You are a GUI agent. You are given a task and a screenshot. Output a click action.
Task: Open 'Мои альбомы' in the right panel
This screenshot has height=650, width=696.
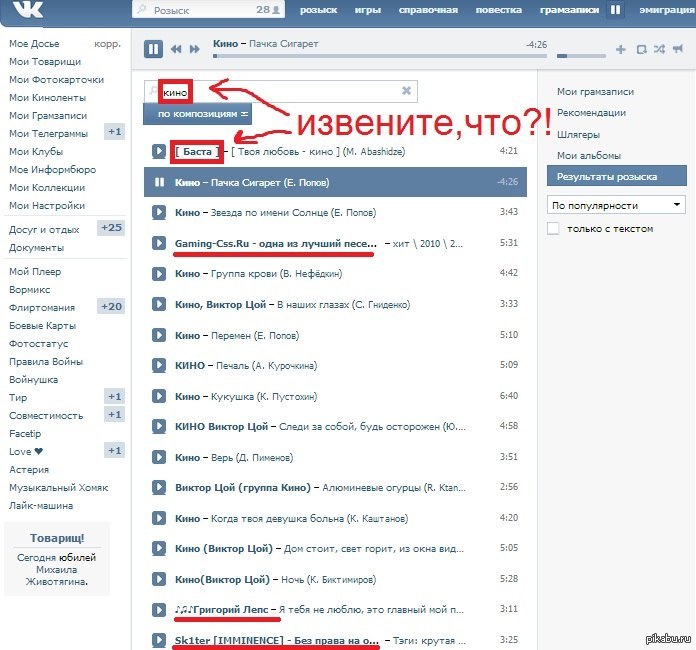click(x=588, y=155)
